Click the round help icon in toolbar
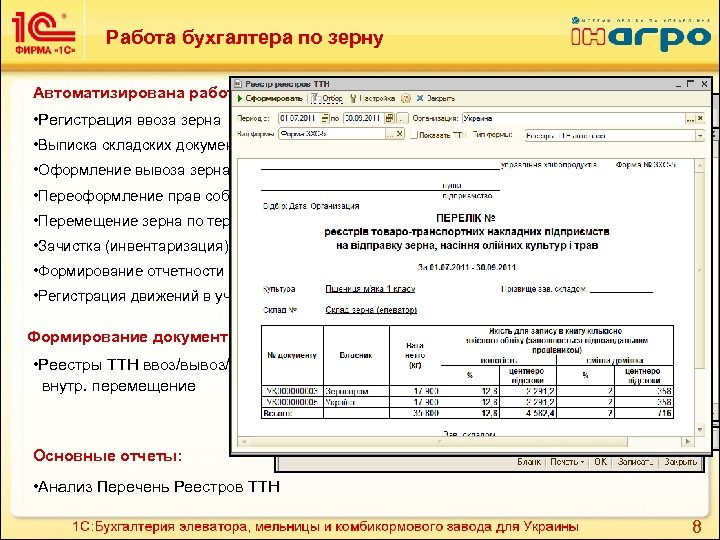The width and height of the screenshot is (720, 540). pos(405,98)
